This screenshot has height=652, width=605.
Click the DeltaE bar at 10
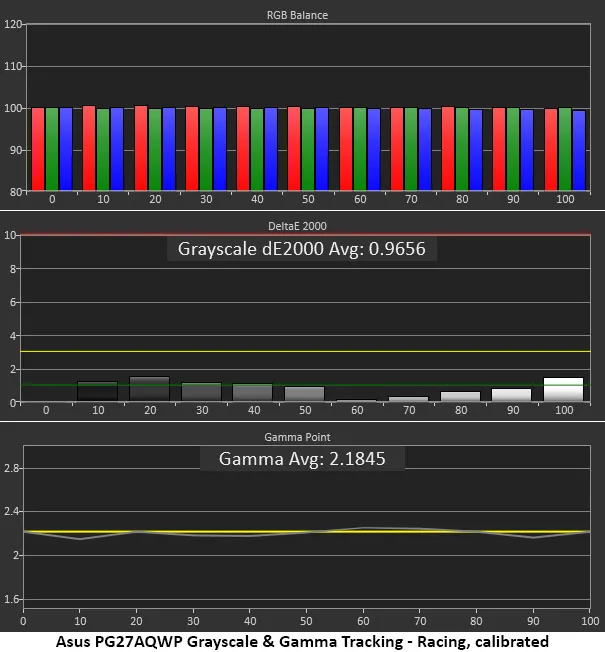click(x=97, y=392)
